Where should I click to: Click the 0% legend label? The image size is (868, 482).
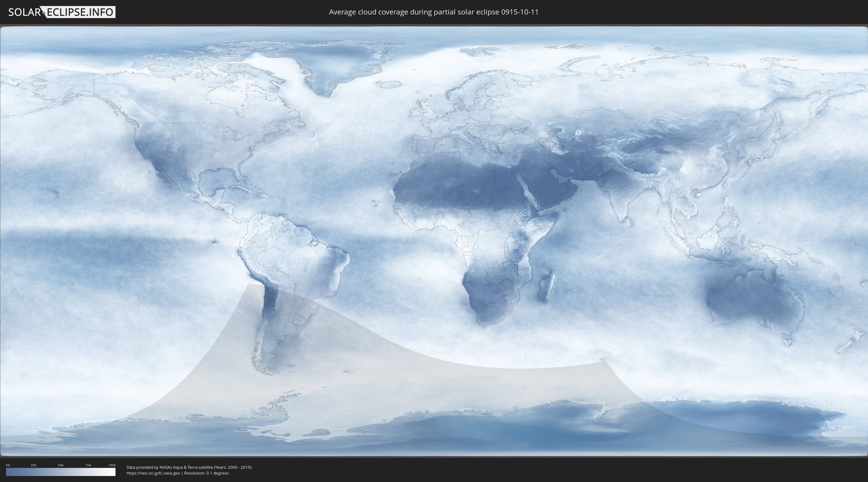(8, 465)
